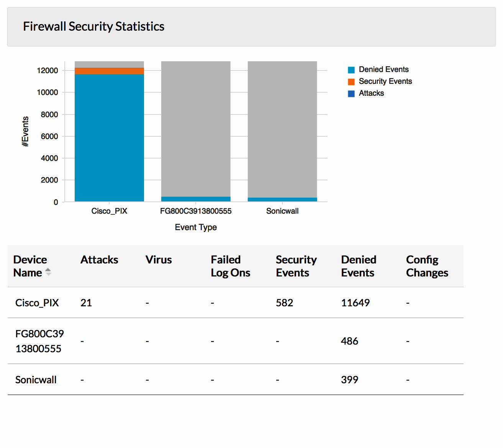Screen dimensions: 503x448
Task: Click the Security Events legend swatch
Action: tap(351, 81)
